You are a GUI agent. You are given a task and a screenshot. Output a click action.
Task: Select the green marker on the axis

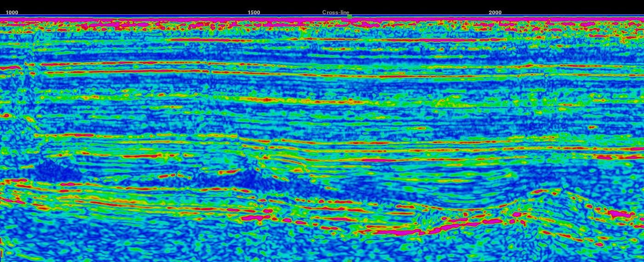pyautogui.click(x=350, y=17)
